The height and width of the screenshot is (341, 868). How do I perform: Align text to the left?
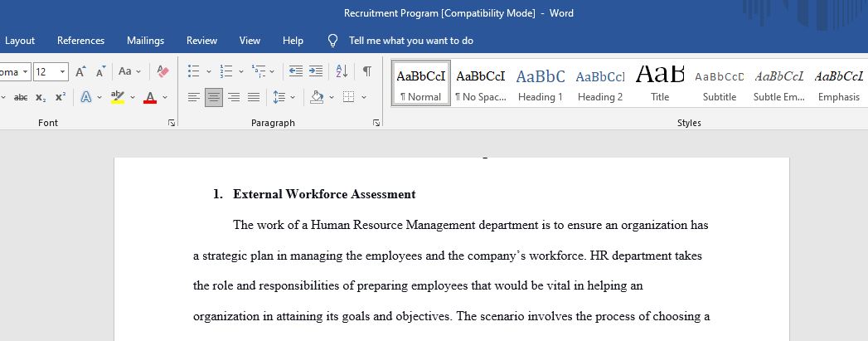tap(193, 97)
